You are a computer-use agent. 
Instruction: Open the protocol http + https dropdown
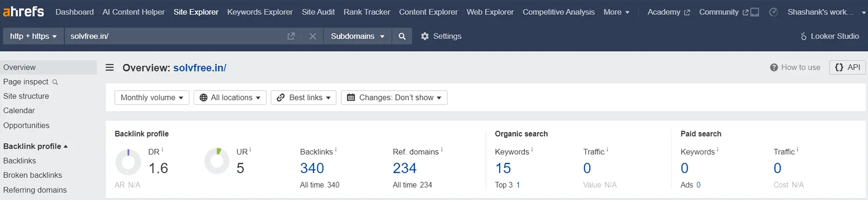[33, 36]
